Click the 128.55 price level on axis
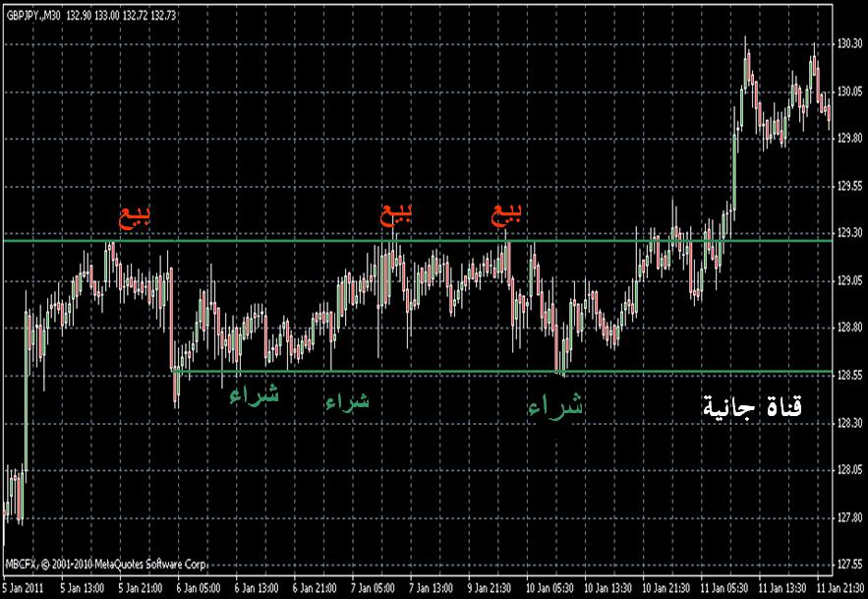Viewport: 868px width, 599px height. [x=850, y=376]
